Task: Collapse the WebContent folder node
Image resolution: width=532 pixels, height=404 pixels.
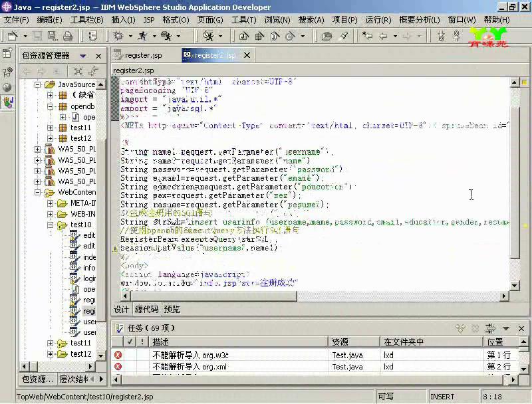Action: pos(38,192)
